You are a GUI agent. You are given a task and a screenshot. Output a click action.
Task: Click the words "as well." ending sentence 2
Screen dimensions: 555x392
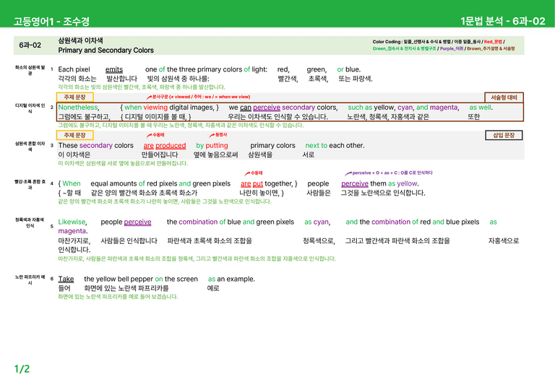(481, 107)
